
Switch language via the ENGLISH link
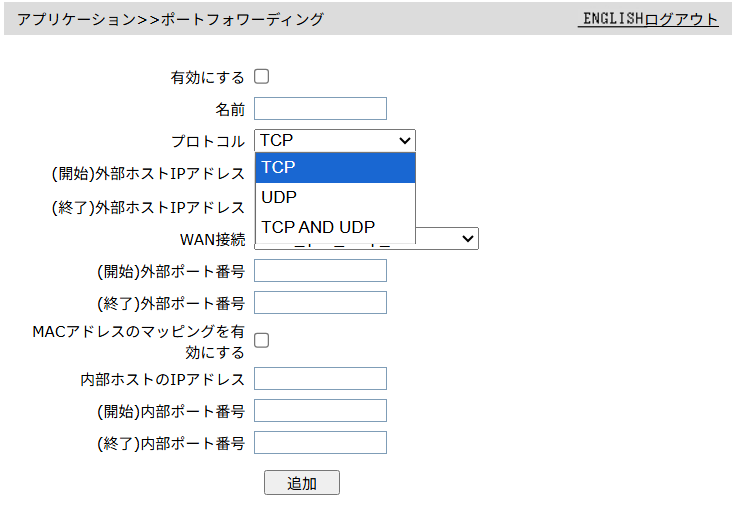(612, 19)
